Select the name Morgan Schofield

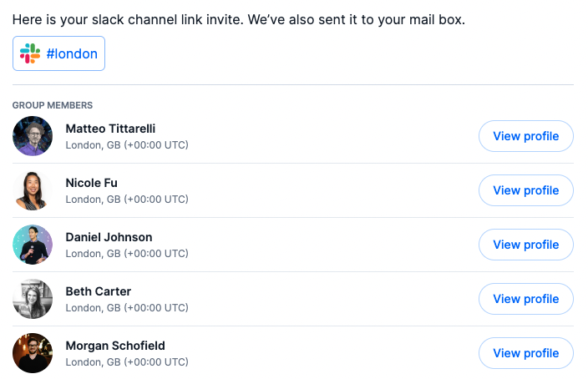tap(115, 346)
